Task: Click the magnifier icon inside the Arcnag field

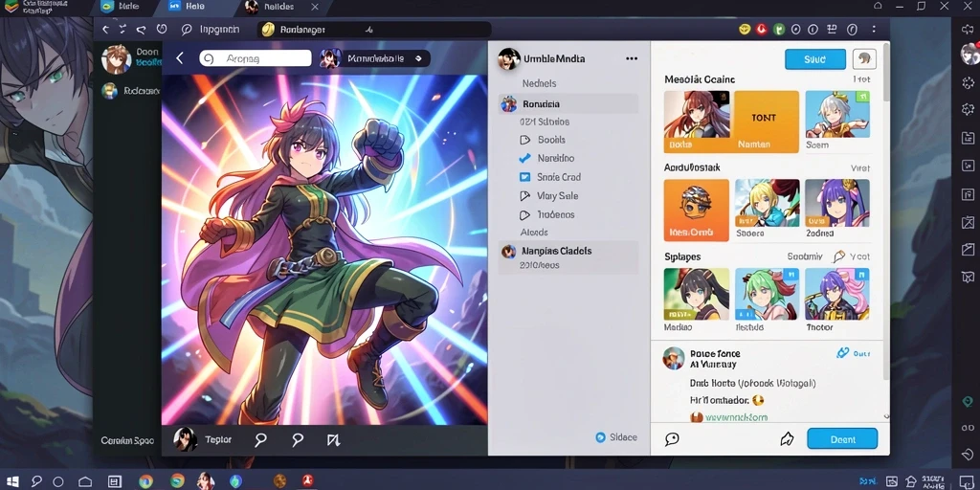Action: pos(210,58)
